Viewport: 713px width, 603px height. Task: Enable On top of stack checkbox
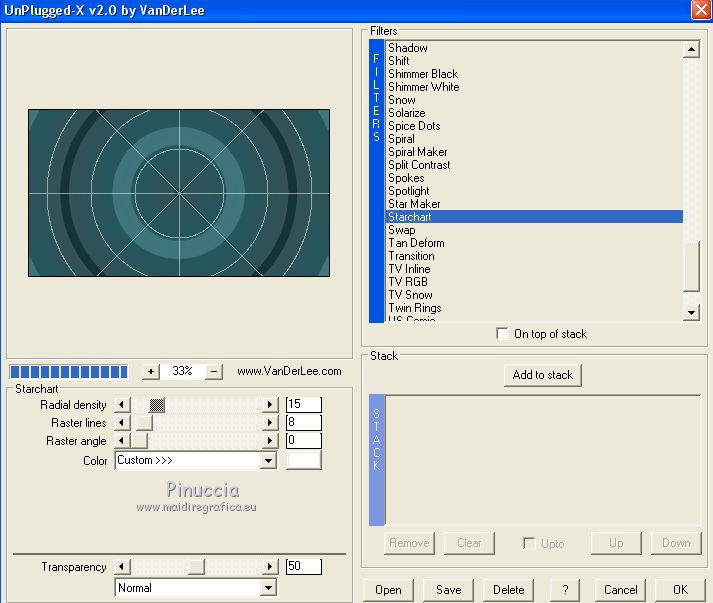coord(502,334)
